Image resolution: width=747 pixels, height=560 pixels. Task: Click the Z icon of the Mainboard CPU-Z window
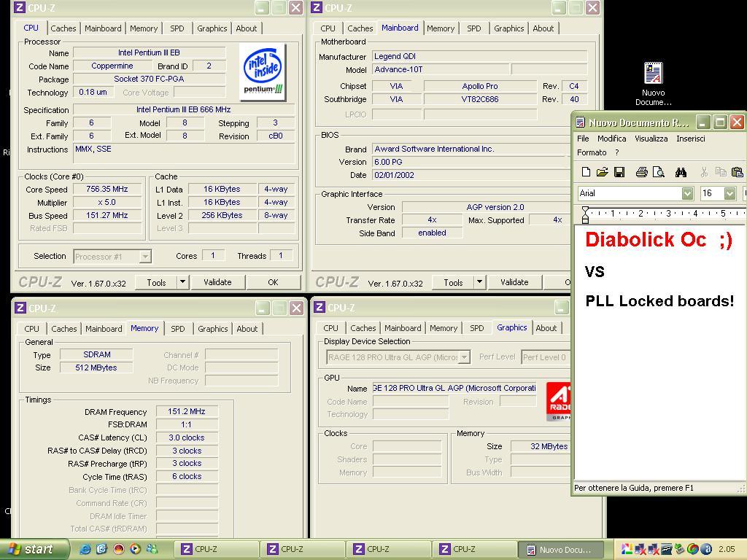(317, 7)
